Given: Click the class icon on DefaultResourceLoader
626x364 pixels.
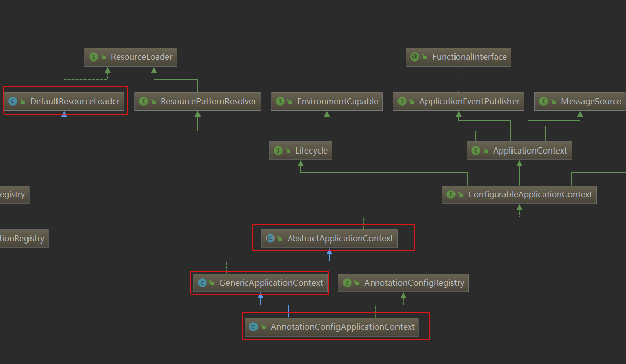Looking at the screenshot, I should click(12, 101).
